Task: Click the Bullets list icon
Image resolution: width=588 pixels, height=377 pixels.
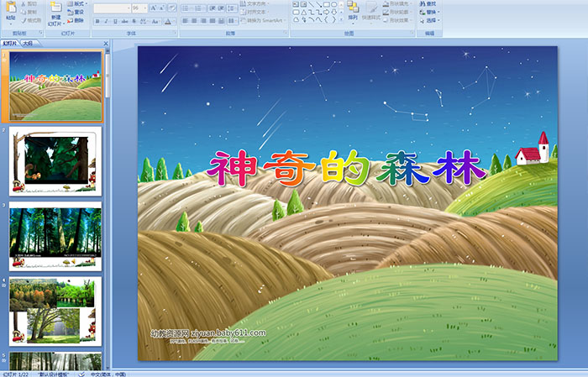Action: point(186,8)
